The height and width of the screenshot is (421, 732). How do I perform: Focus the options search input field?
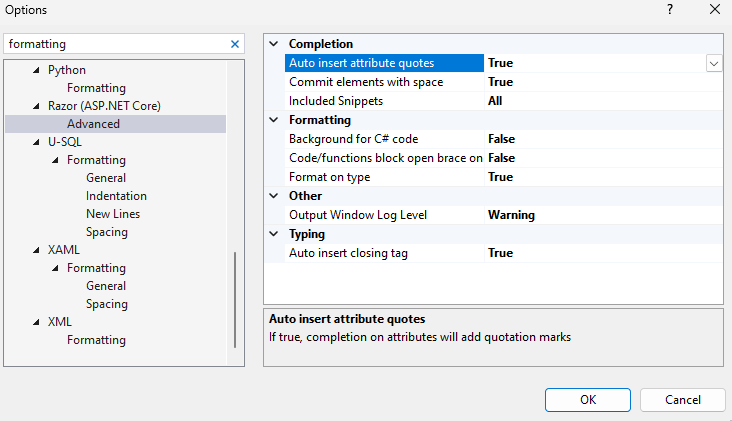coord(115,44)
